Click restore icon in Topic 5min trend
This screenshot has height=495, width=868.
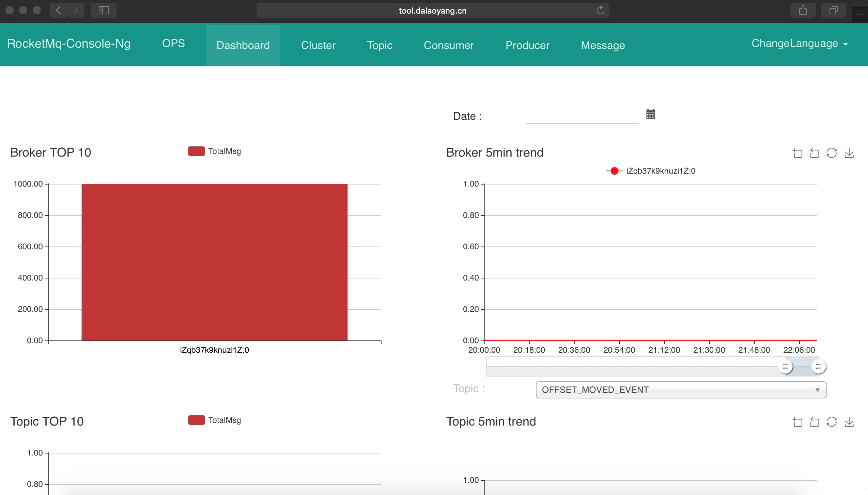click(x=832, y=422)
